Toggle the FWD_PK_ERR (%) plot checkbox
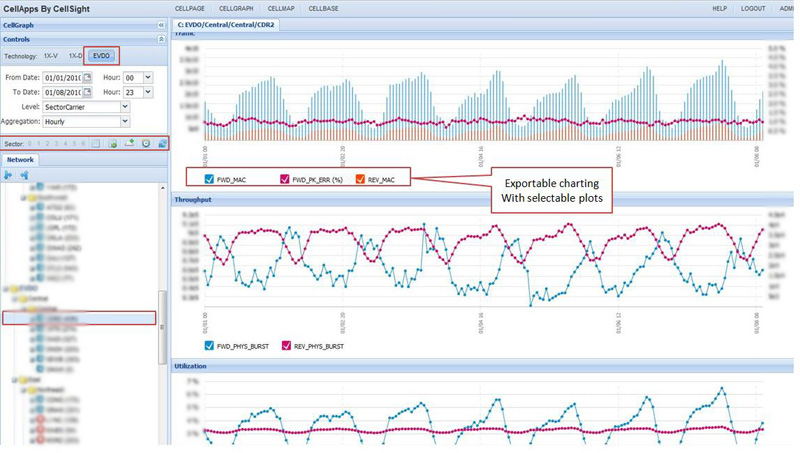This screenshot has height=453, width=800. 285,180
